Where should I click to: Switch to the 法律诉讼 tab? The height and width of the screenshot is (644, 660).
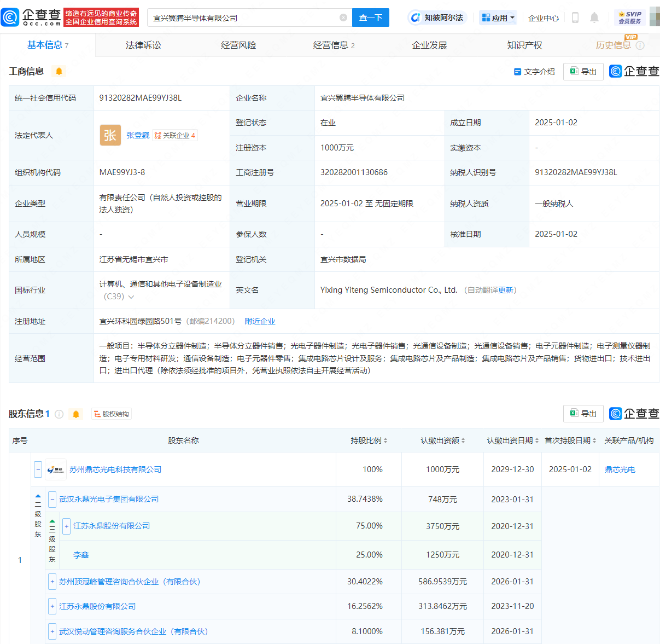point(144,45)
